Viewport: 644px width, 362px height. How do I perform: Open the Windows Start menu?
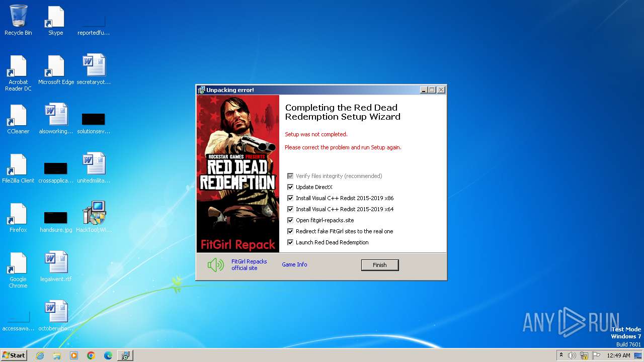[14, 355]
